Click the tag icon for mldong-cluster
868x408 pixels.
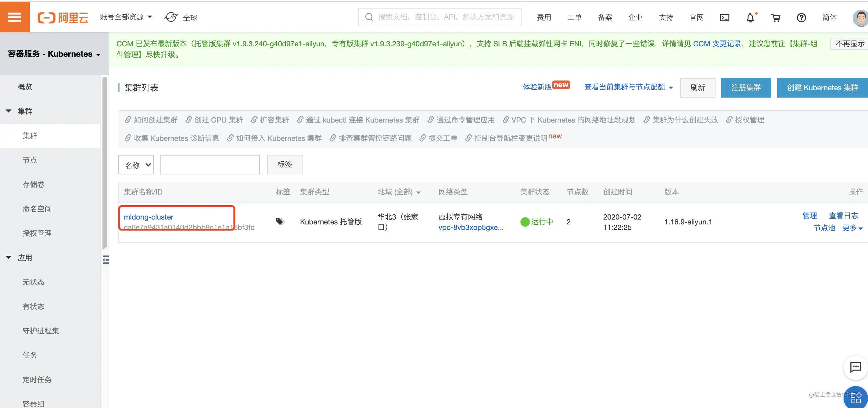pyautogui.click(x=280, y=221)
